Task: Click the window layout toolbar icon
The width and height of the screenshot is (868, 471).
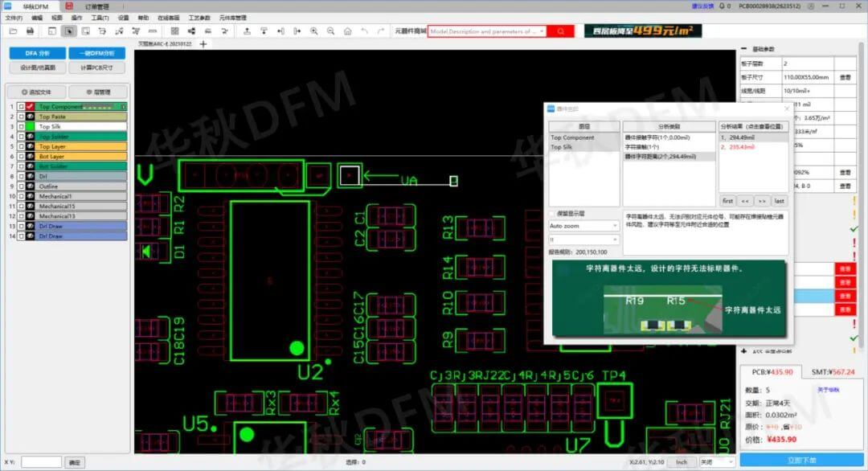Action: (52, 31)
